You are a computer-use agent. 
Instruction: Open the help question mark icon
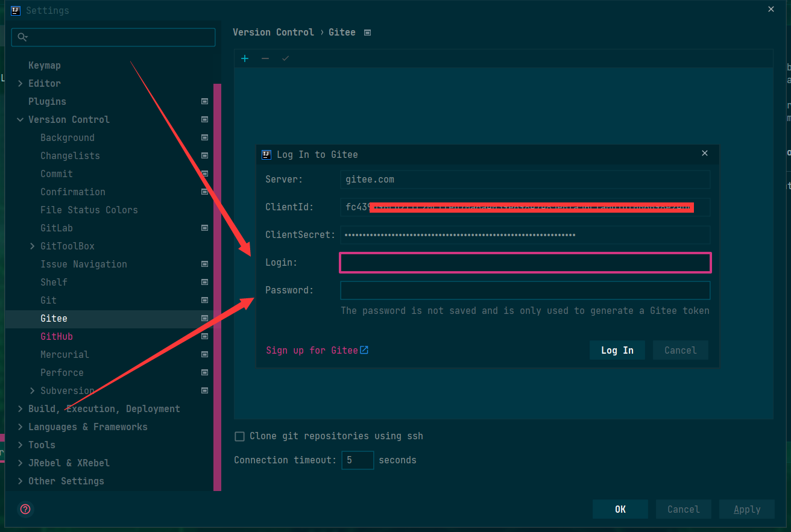point(25,509)
